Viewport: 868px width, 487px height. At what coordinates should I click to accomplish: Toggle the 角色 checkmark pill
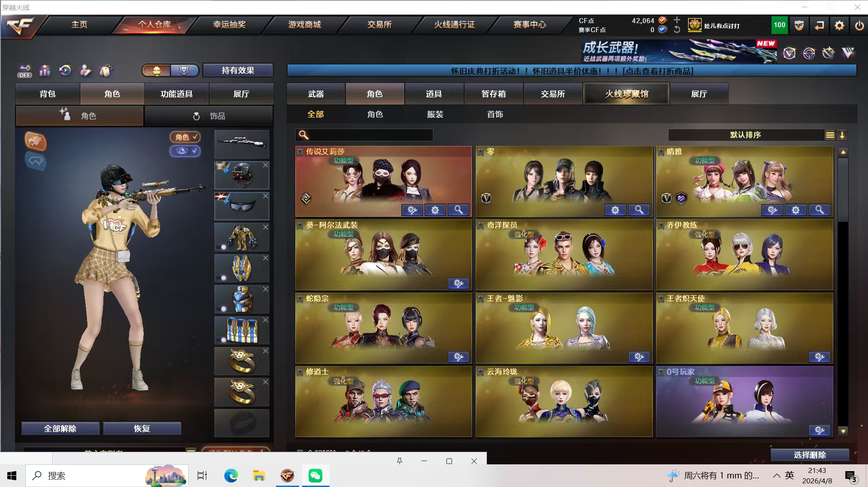(185, 137)
